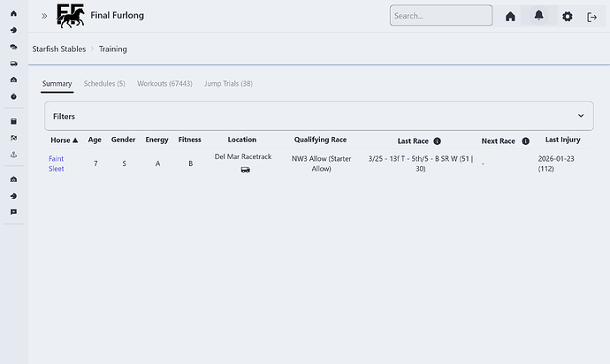610x364 pixels.
Task: Open the money icon in the sidebar
Action: 13,47
